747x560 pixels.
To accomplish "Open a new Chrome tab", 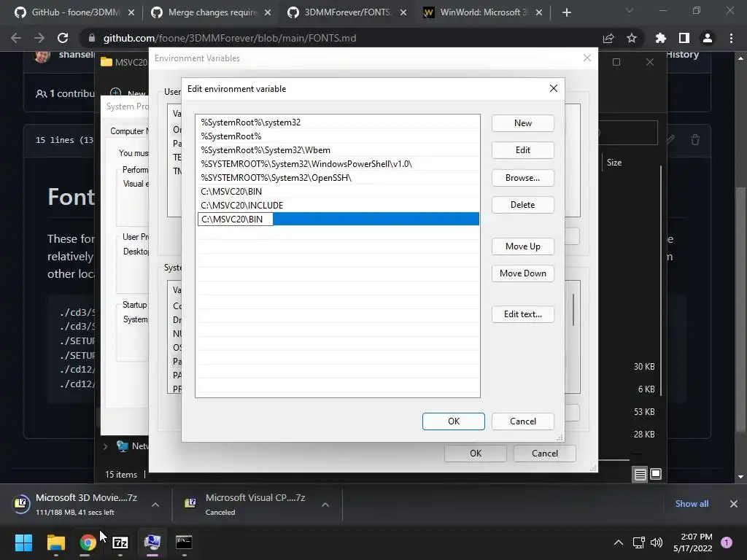I will [566, 12].
